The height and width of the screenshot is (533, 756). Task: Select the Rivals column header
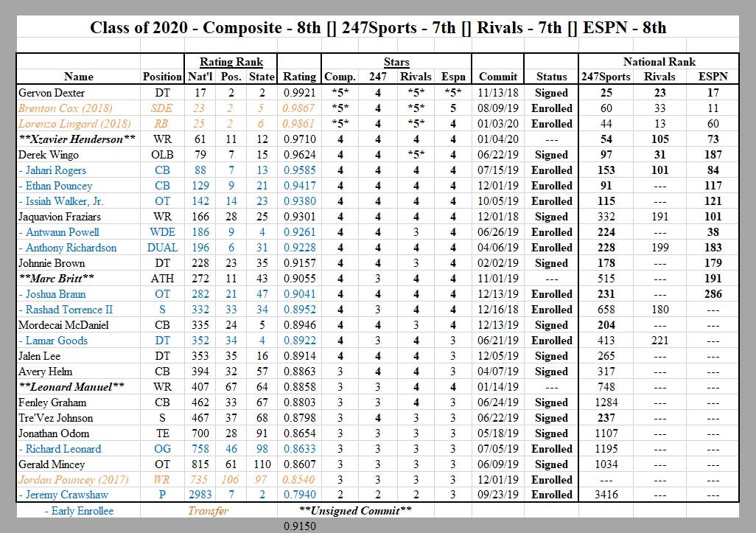point(660,77)
